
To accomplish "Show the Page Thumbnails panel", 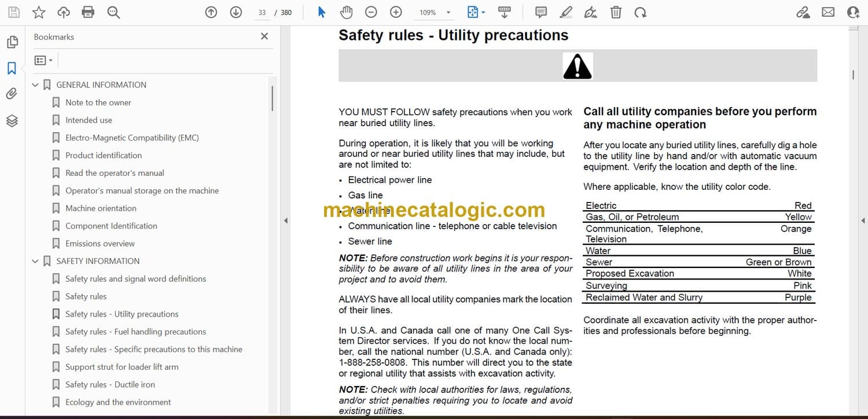I will 12,42.
